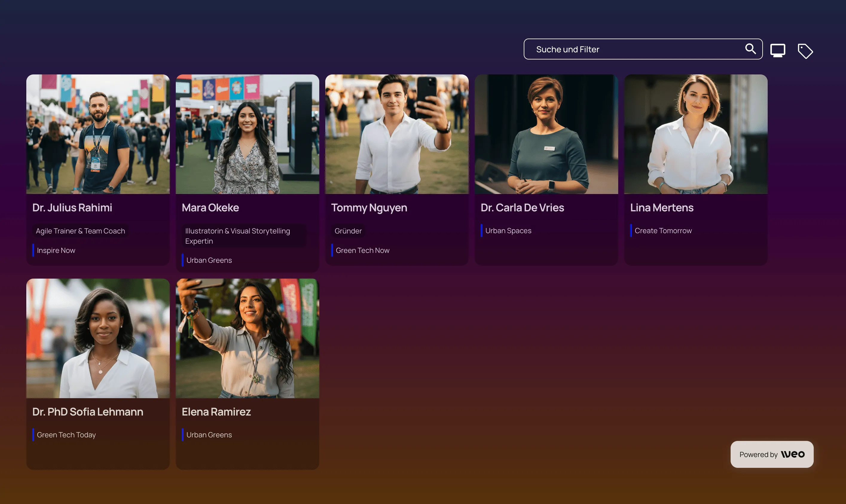
Task: Click 'Illustratorin & Visual Storytelling Expertin' badge
Action: coord(238,236)
